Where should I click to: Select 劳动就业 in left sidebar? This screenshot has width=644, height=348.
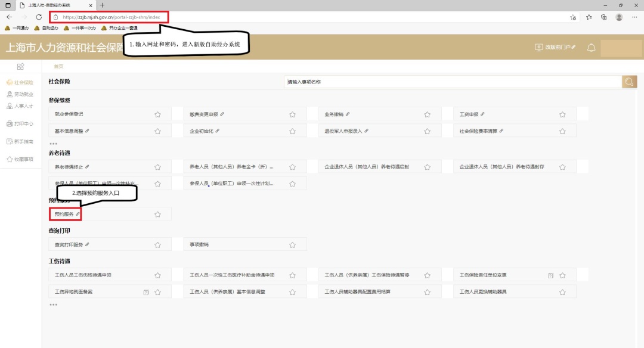20,94
